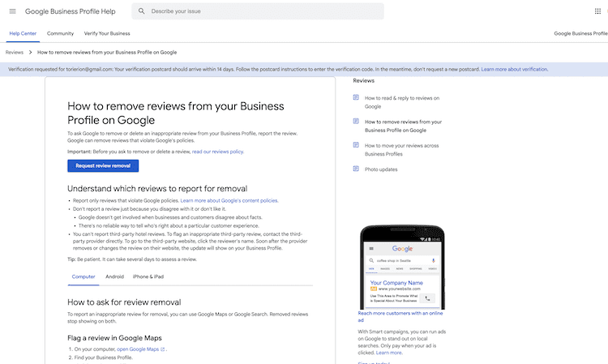Image resolution: width=608 pixels, height=364 pixels.
Task: Click article icon beside 'How to read & reply'
Action: (x=356, y=97)
